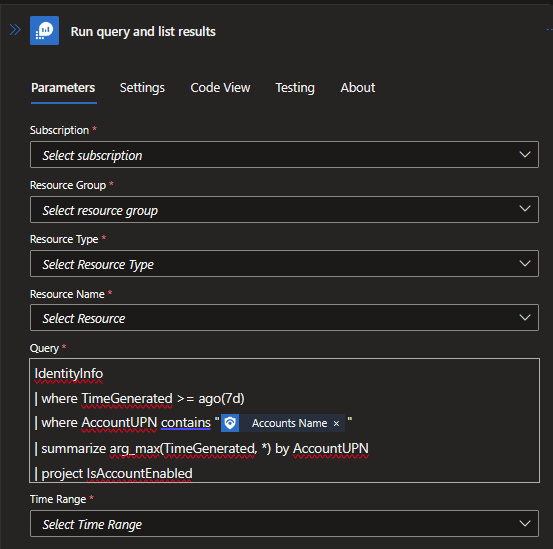Viewport: 553px width, 549px height.
Task: Go to the Testing tab
Action: tap(295, 88)
